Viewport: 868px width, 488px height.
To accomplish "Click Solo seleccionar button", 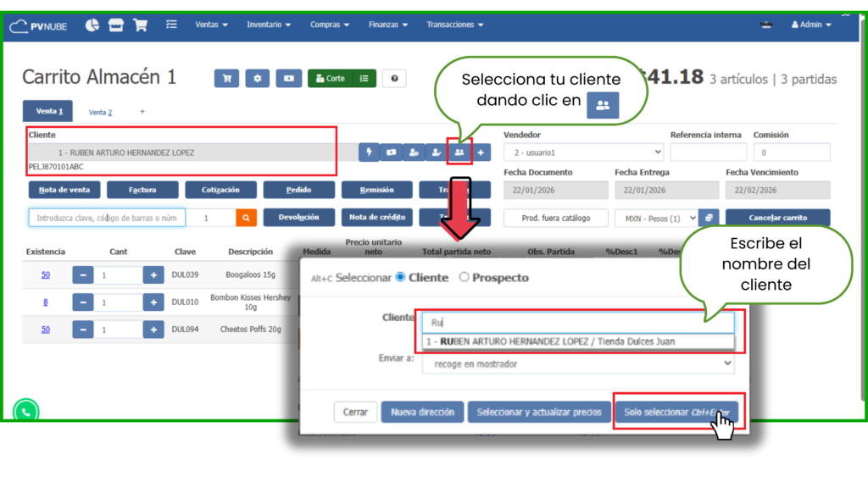I will (x=679, y=412).
